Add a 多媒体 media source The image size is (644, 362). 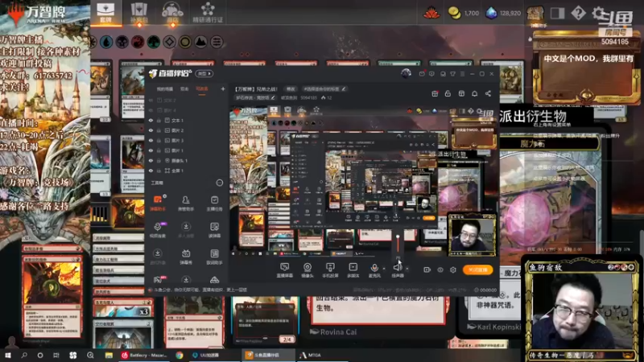click(x=353, y=270)
